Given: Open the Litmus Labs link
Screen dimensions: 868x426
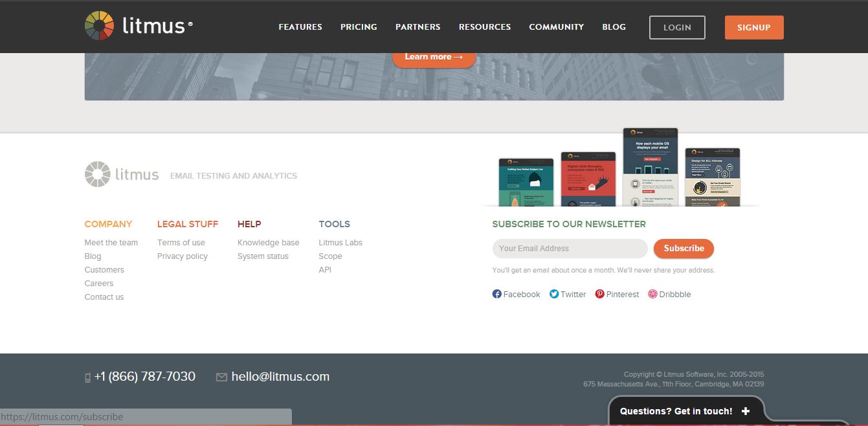Looking at the screenshot, I should coord(340,243).
